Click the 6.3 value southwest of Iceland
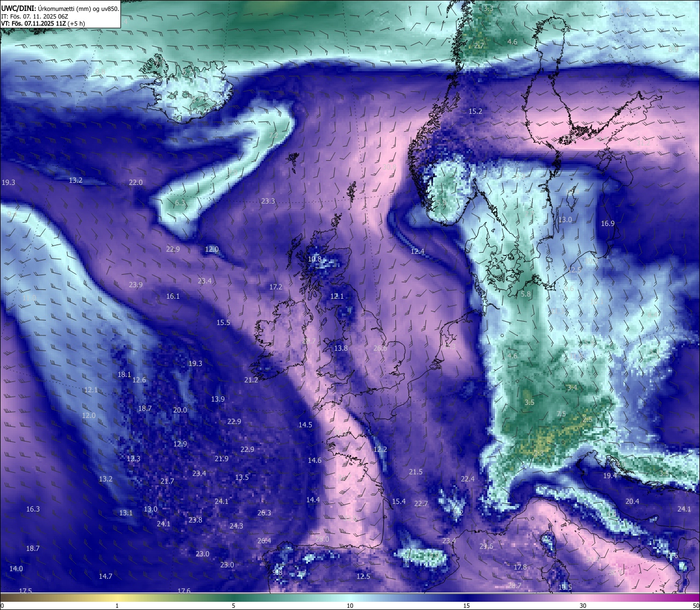This screenshot has height=610, width=700. 180,202
